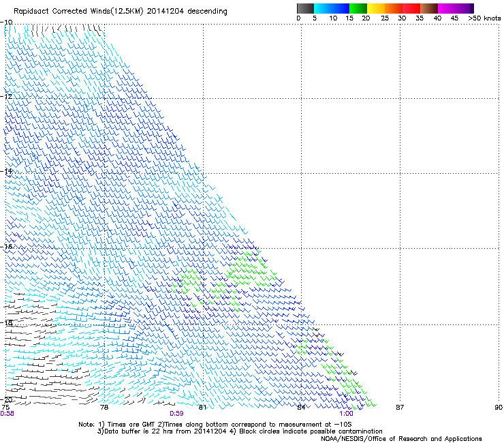The width and height of the screenshot is (504, 443).
Task: Click the legend label '25'
Action: pos(385,18)
